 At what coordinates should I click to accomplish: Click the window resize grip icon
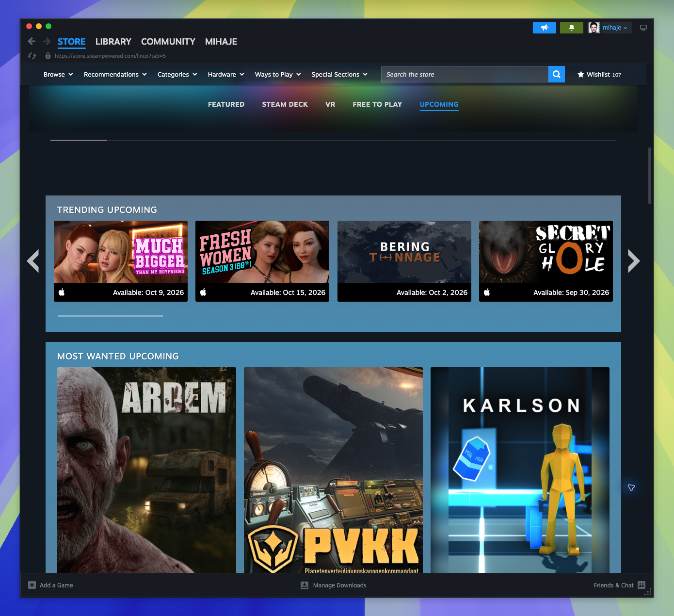tap(648, 592)
